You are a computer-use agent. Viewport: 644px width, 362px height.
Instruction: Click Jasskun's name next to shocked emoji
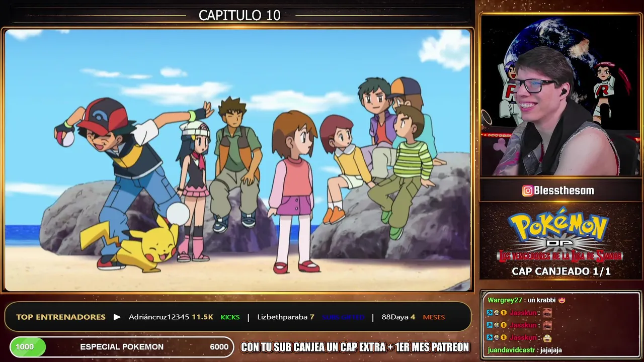pyautogui.click(x=523, y=338)
